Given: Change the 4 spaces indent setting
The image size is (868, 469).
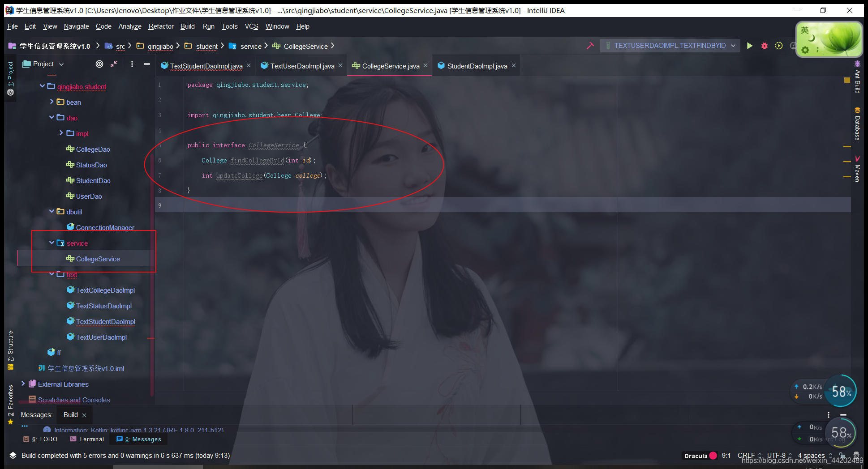Looking at the screenshot, I should click(815, 455).
